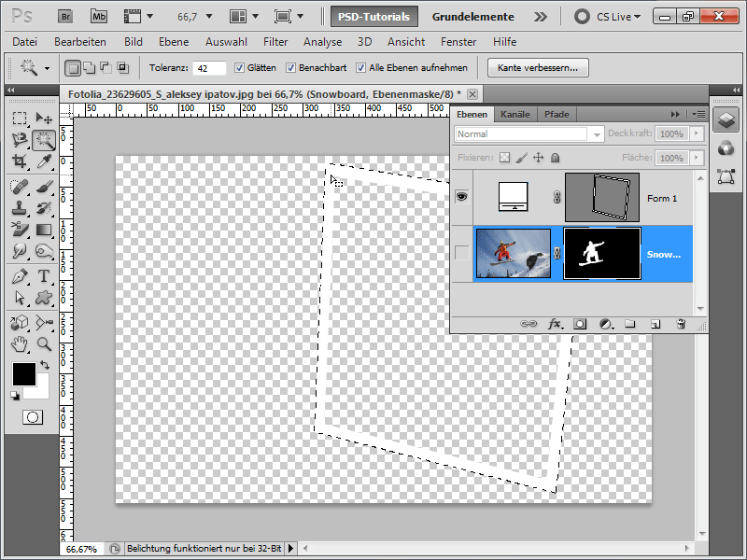Select the Magic Wand tool in toolbox
The width and height of the screenshot is (747, 560).
44,140
